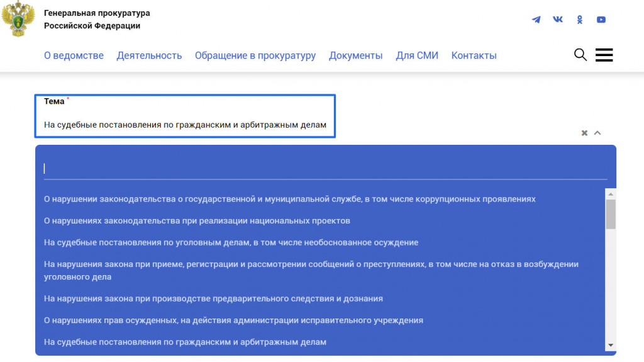644x362 pixels.
Task: Open the hamburger menu
Action: coord(604,55)
